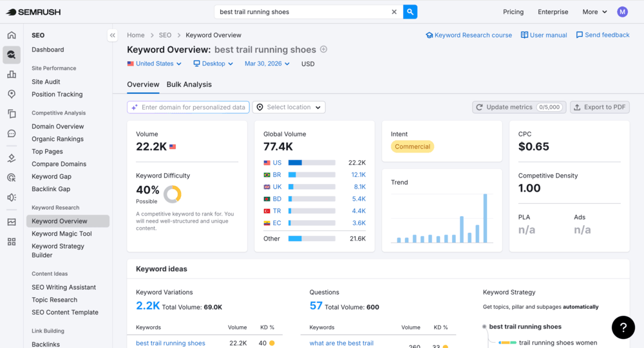The image size is (644, 348).
Task: Open the help question mark bubble
Action: click(623, 327)
